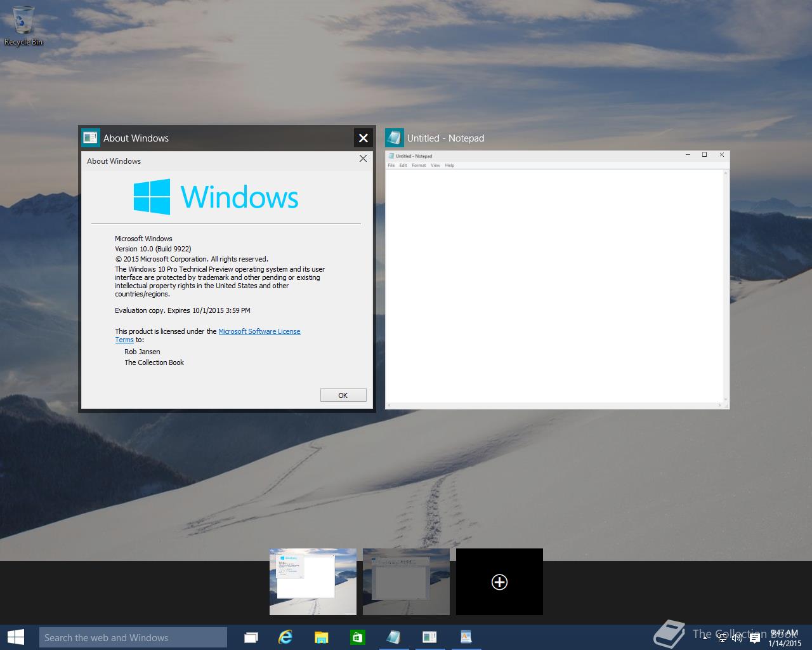Open the View menu in Notepad preview
The width and height of the screenshot is (812, 650).
pos(435,165)
